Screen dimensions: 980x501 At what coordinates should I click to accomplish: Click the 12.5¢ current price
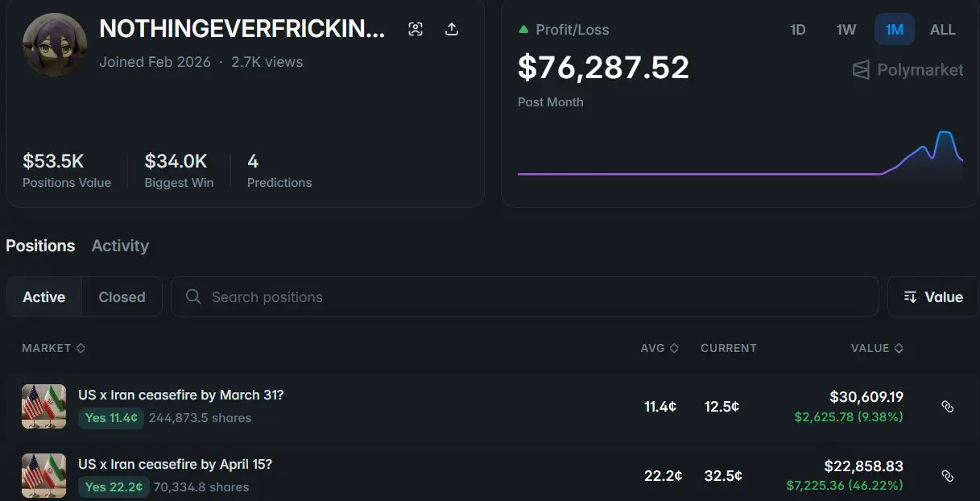pos(722,407)
